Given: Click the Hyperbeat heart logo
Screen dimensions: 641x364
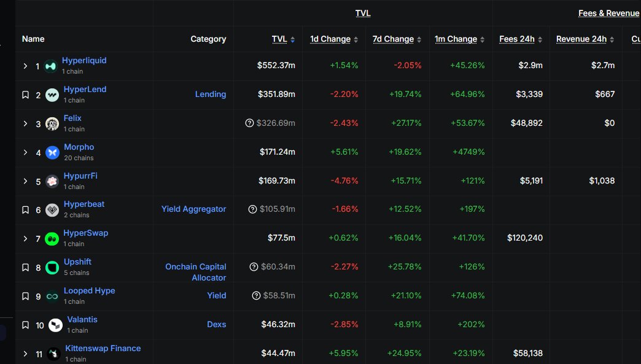Looking at the screenshot, I should click(x=52, y=210).
